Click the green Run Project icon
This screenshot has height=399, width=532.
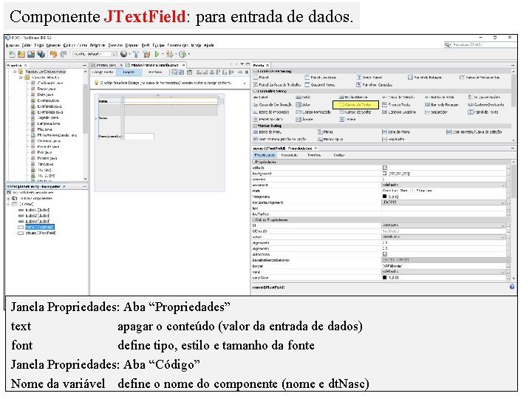157,54
